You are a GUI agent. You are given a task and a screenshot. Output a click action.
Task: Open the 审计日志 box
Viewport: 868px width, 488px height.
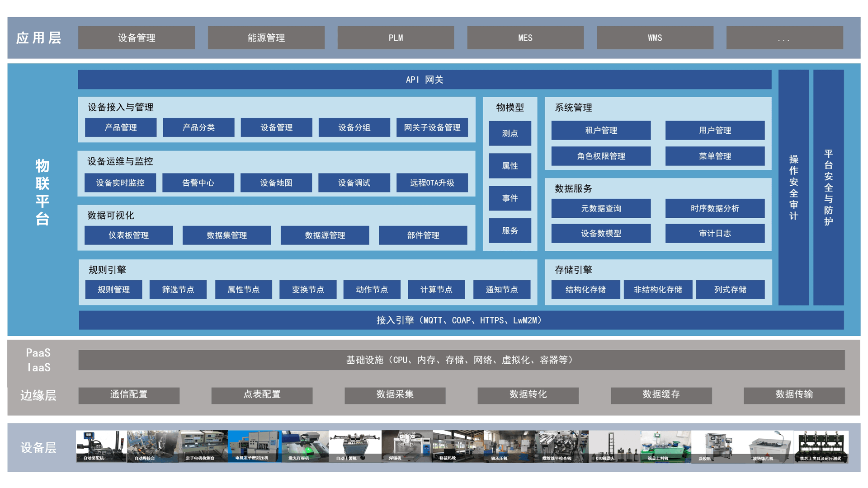(715, 233)
